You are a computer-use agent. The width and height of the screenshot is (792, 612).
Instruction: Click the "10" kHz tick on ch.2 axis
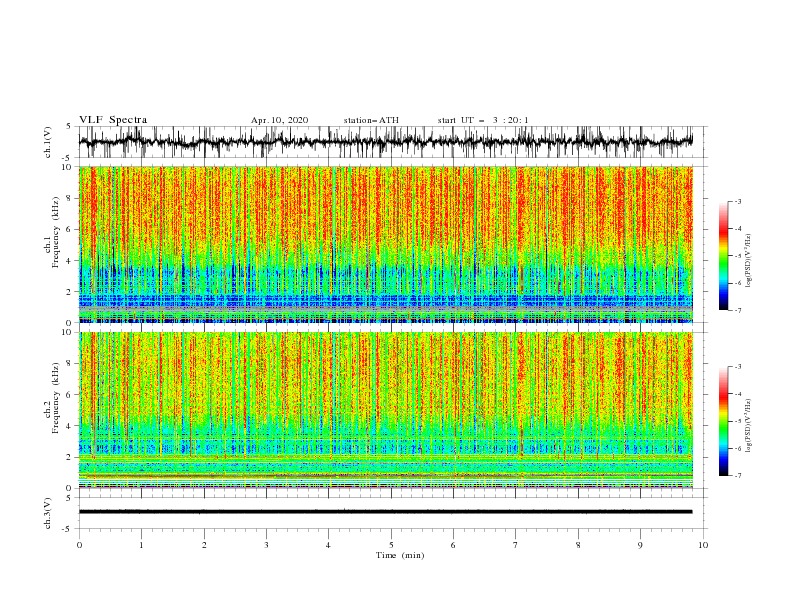pos(68,332)
